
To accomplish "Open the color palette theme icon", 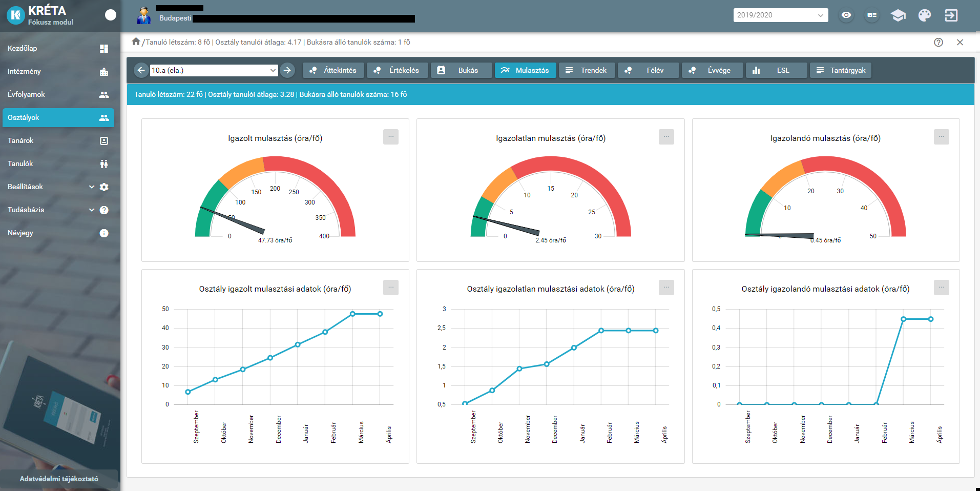I will pos(925,15).
